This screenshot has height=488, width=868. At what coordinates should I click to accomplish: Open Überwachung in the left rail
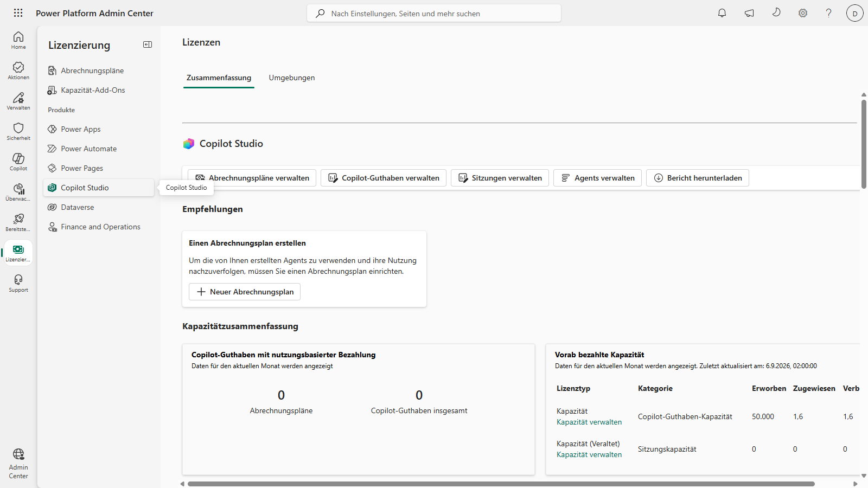[18, 192]
